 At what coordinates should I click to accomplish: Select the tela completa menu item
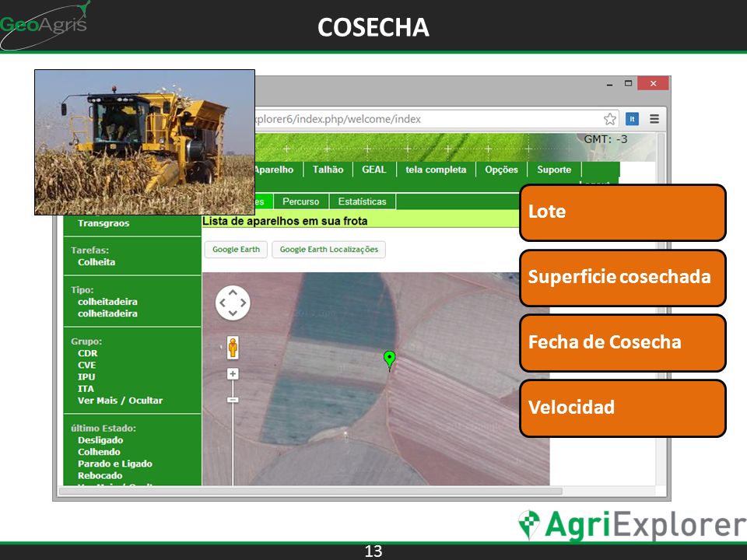pos(436,170)
